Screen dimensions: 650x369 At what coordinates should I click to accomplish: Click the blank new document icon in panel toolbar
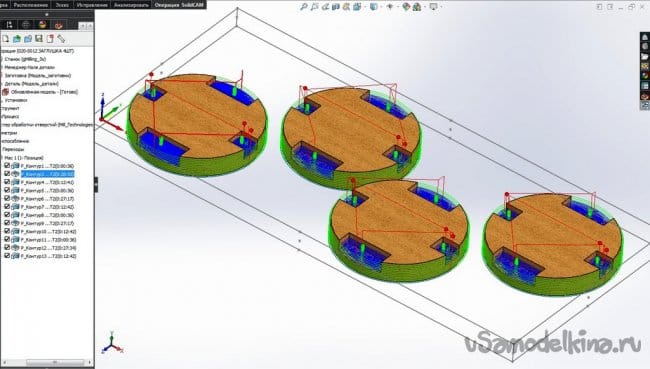5,39
